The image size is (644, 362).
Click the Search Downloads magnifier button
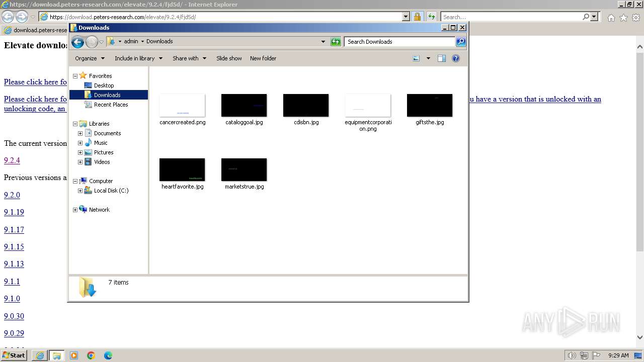[461, 42]
